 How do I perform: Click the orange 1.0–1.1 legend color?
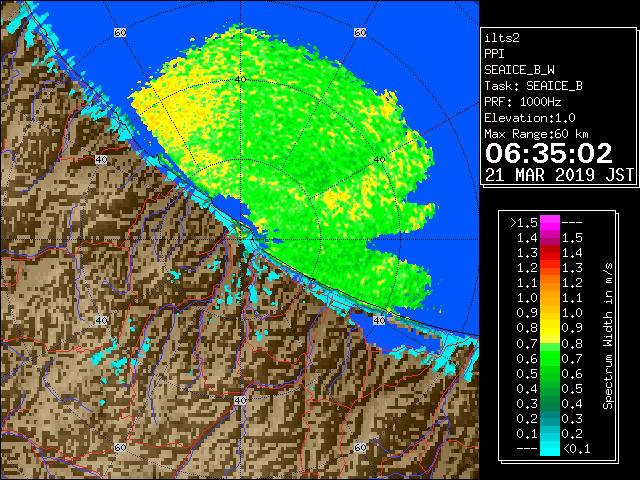550,298
